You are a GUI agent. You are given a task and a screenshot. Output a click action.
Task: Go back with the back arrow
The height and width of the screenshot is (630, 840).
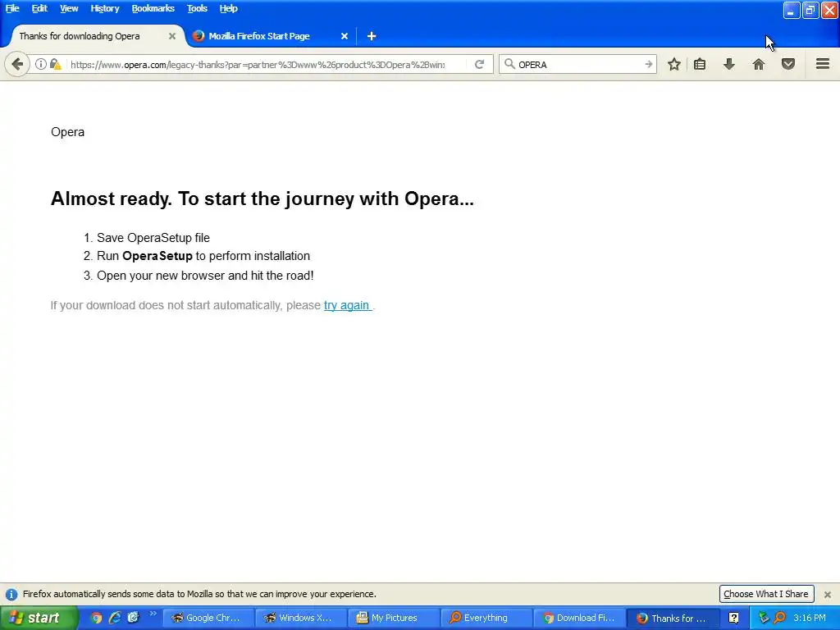pyautogui.click(x=17, y=64)
